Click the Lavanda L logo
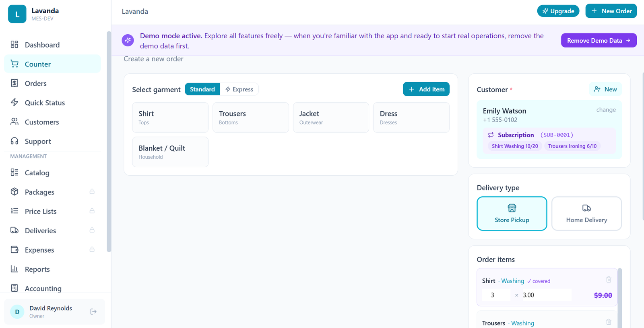Screen dimensions: 644x328 click(x=17, y=14)
